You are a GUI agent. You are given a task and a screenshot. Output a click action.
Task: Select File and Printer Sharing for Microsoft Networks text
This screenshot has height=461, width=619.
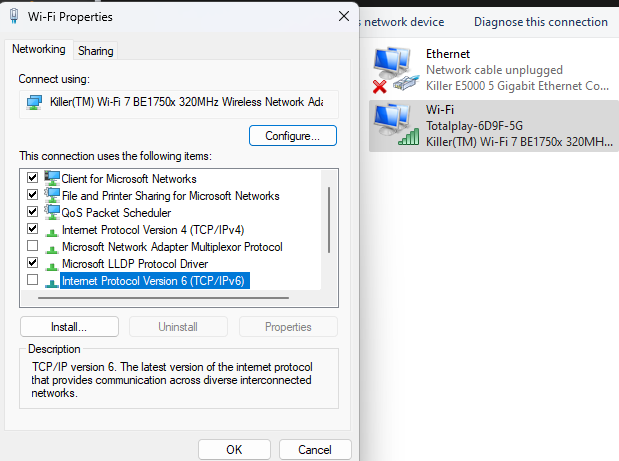(x=171, y=196)
